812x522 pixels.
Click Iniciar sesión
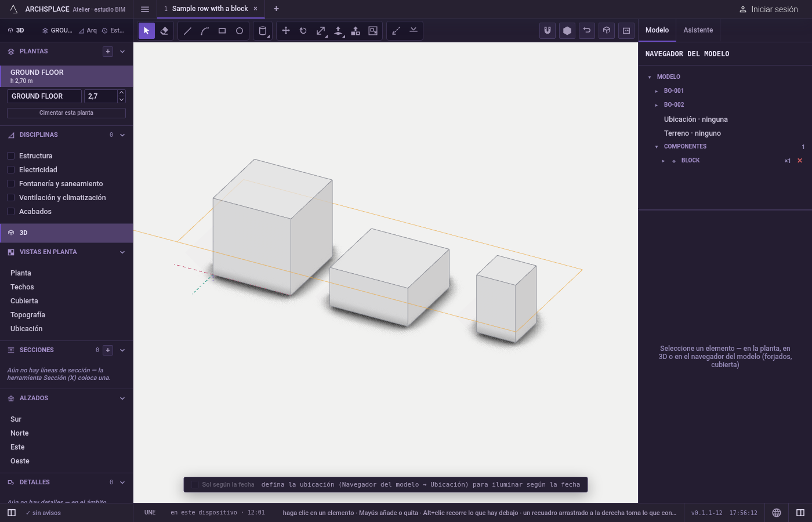click(768, 9)
